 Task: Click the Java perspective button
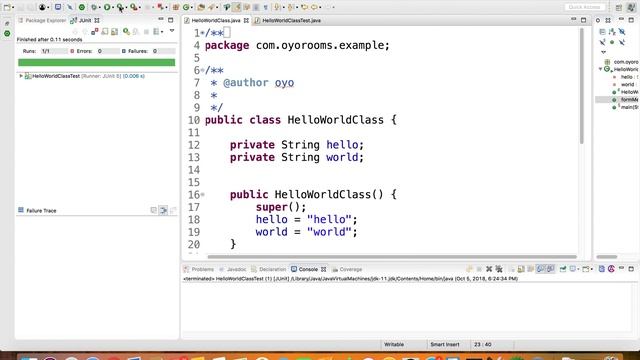tap(632, 8)
